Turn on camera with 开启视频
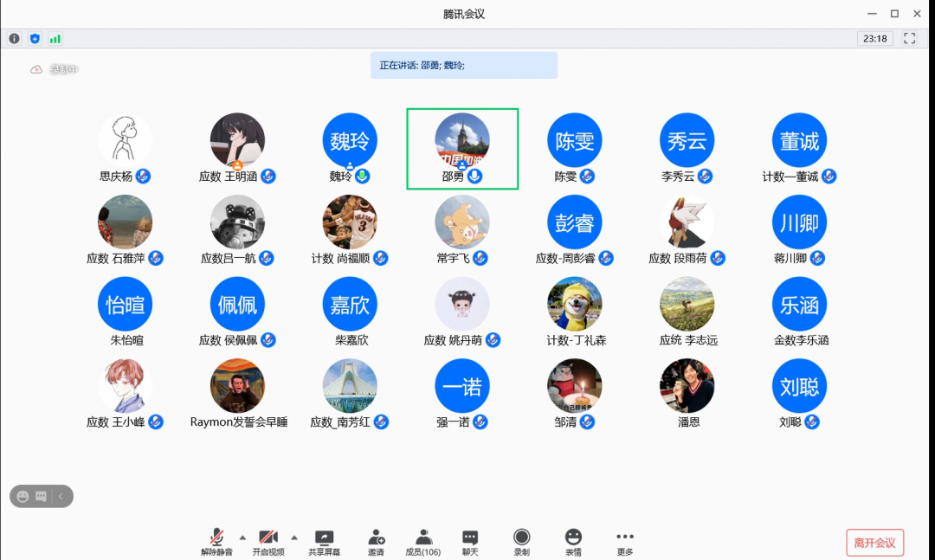The image size is (935, 560). pos(268,542)
